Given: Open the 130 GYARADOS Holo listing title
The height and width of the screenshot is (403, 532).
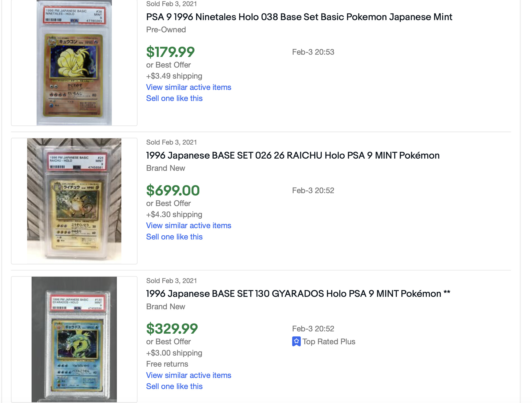Looking at the screenshot, I should (298, 293).
